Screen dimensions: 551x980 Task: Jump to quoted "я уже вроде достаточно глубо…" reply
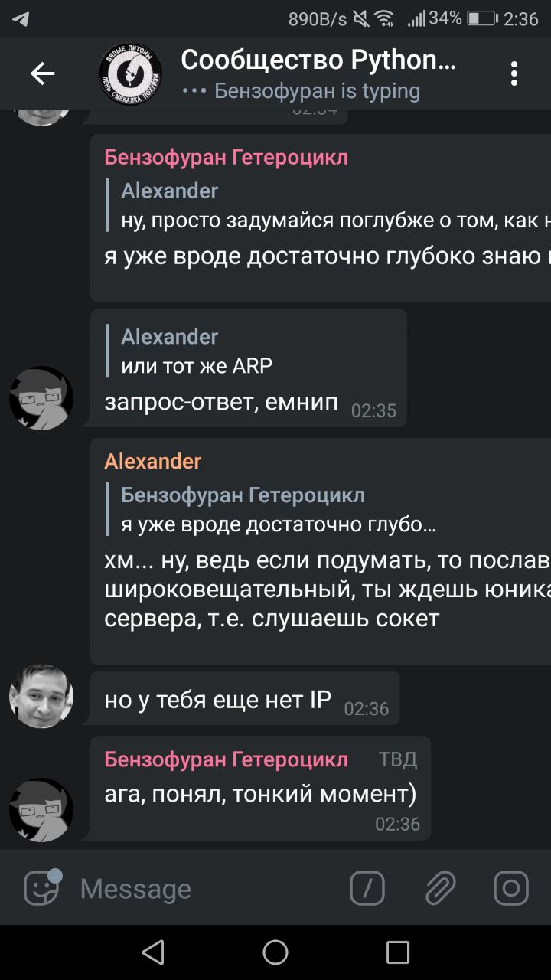(x=279, y=510)
